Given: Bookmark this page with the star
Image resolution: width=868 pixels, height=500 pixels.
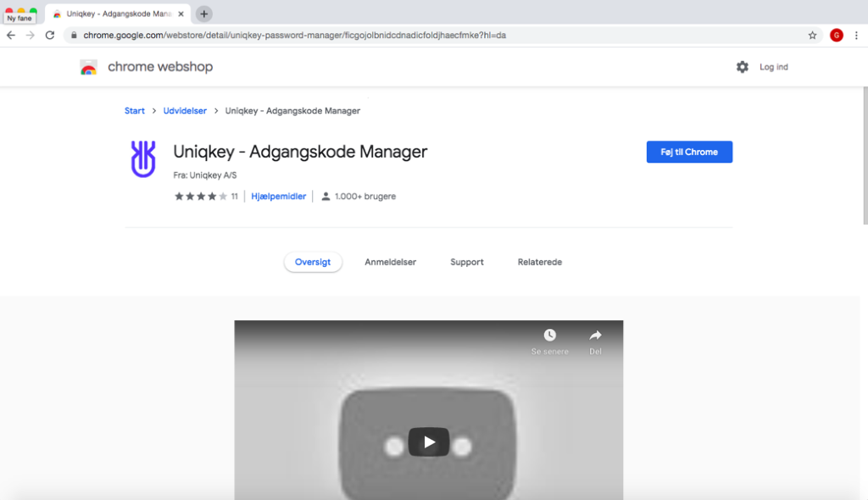Looking at the screenshot, I should point(812,36).
